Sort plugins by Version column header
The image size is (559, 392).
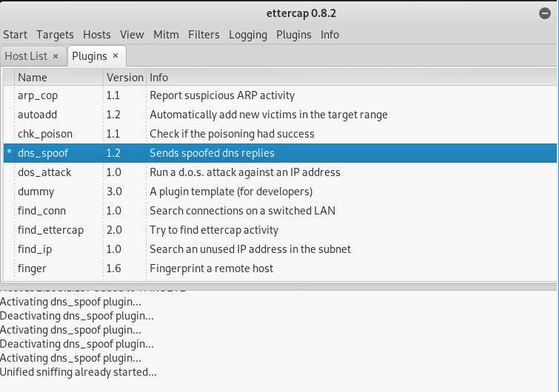pos(125,77)
